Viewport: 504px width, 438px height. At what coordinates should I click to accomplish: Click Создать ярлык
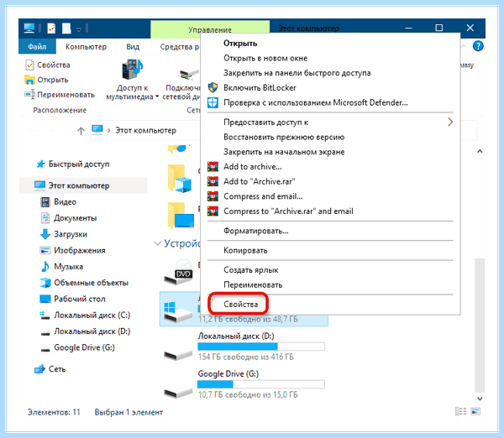click(x=251, y=270)
